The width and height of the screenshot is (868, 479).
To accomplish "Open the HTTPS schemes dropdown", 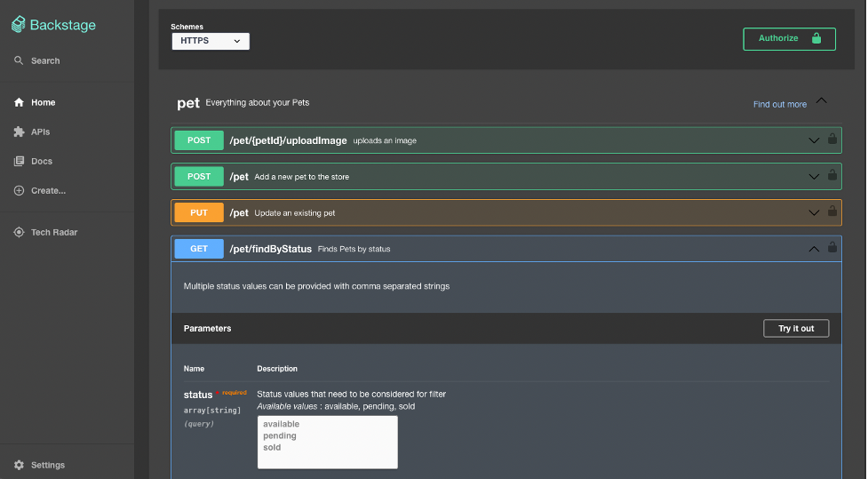I will 211,41.
